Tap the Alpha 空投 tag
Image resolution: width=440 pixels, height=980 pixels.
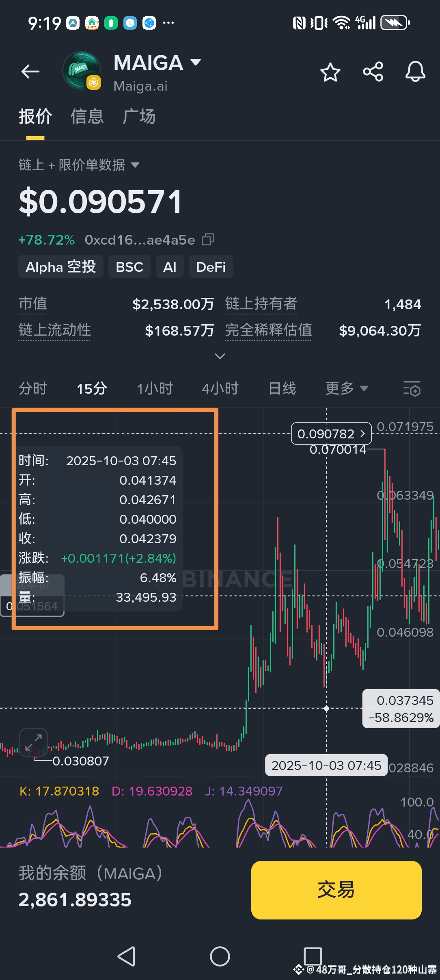point(61,267)
